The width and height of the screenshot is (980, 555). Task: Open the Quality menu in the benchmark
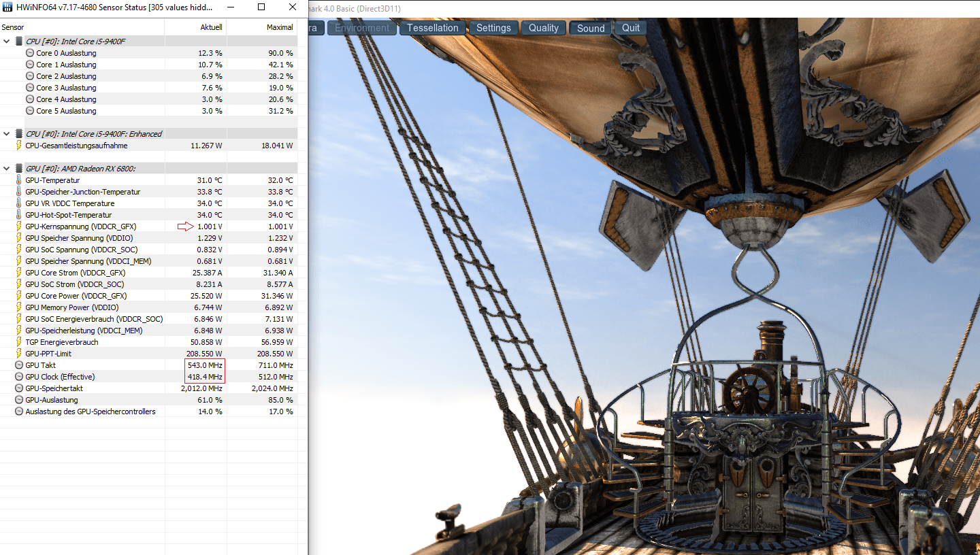click(x=544, y=28)
